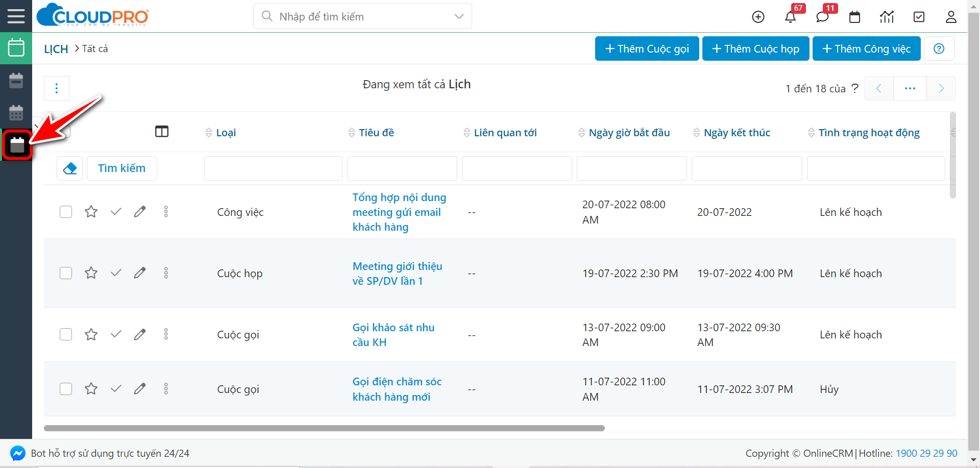Viewport: 980px width, 468px height.
Task: Click the vertical table scrollbar
Action: [x=952, y=155]
